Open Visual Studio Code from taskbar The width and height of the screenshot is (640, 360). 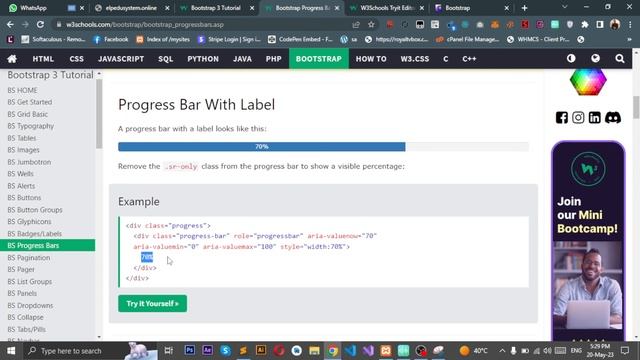(350, 351)
